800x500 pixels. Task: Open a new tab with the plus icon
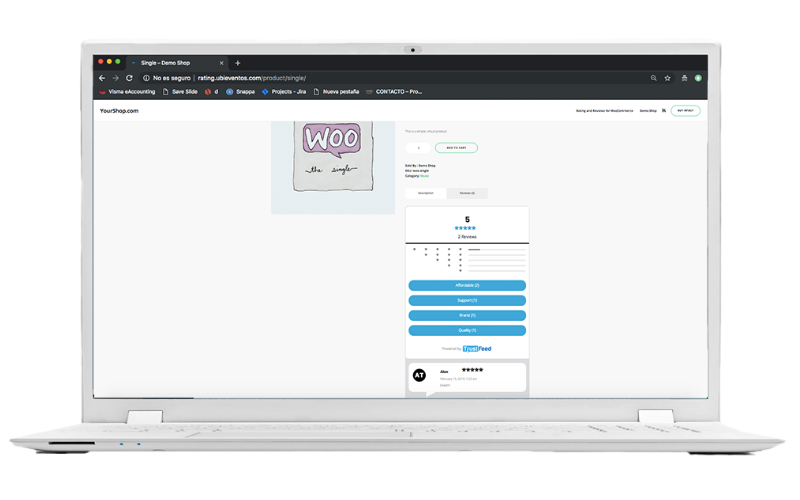coord(237,63)
